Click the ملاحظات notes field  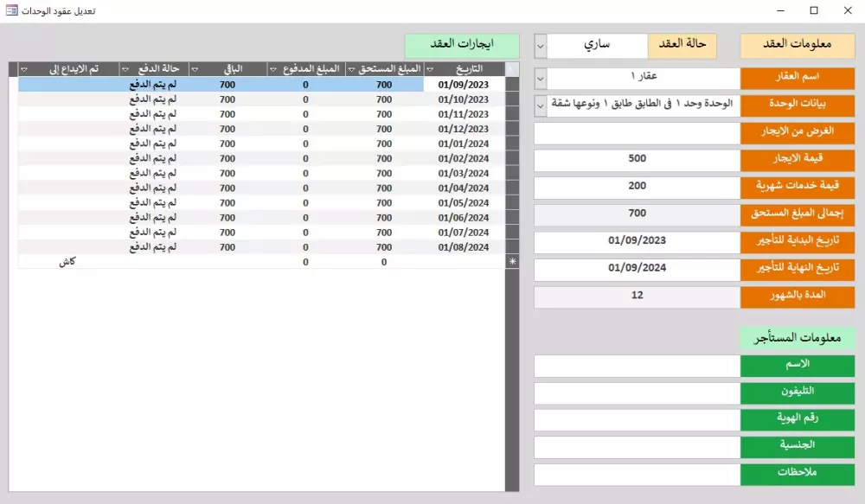(x=638, y=474)
